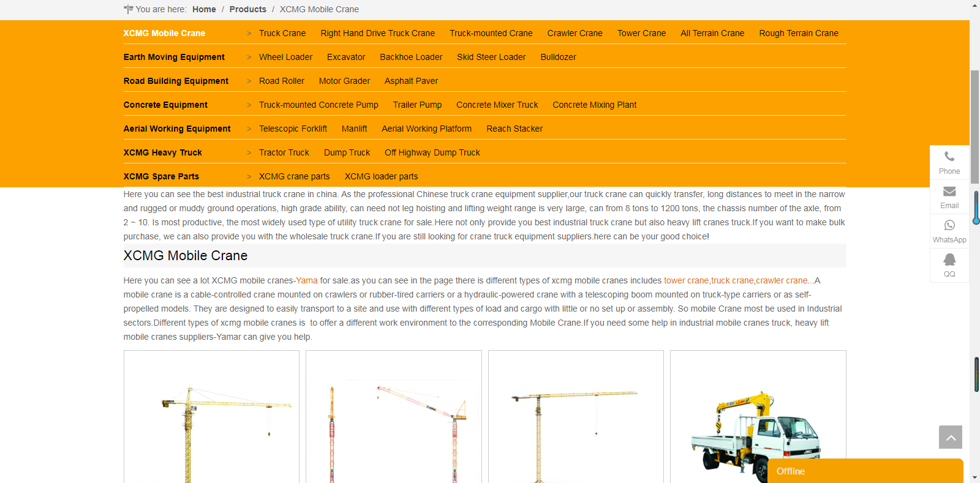Image resolution: width=980 pixels, height=483 pixels.
Task: Open Off Highway Dump Truck subcategory
Action: [x=432, y=152]
